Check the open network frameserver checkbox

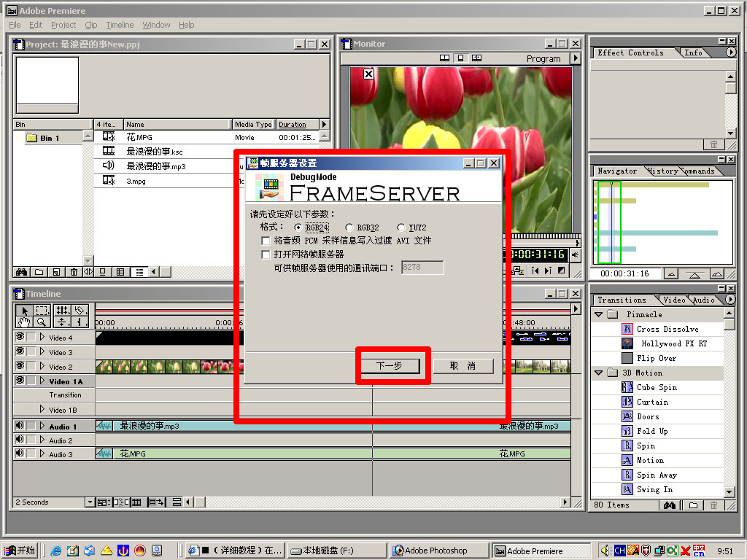coord(266,254)
